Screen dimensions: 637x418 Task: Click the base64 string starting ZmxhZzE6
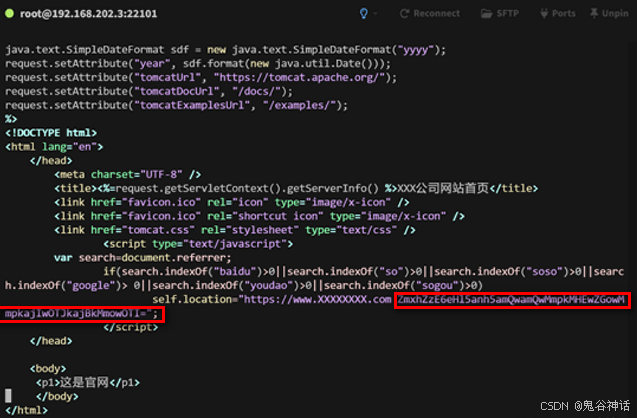point(512,300)
